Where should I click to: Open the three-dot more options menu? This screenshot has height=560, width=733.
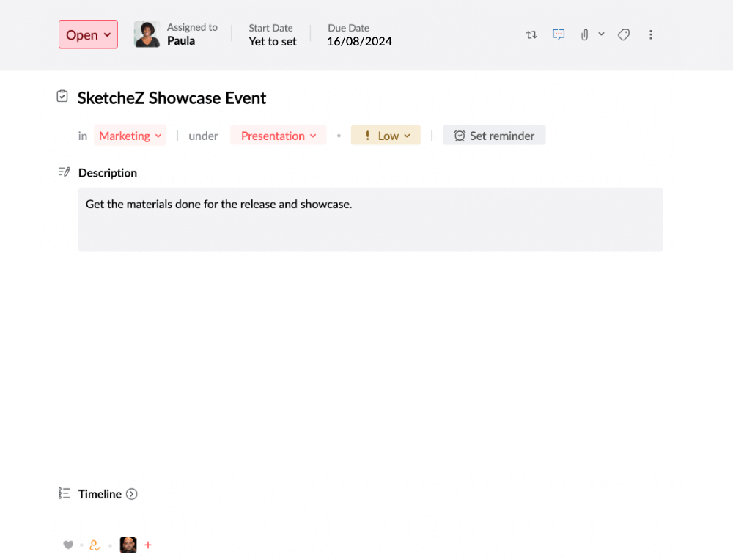click(x=651, y=34)
